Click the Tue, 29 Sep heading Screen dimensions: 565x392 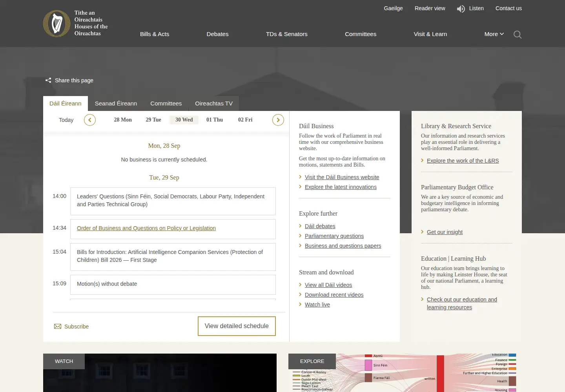[164, 178]
